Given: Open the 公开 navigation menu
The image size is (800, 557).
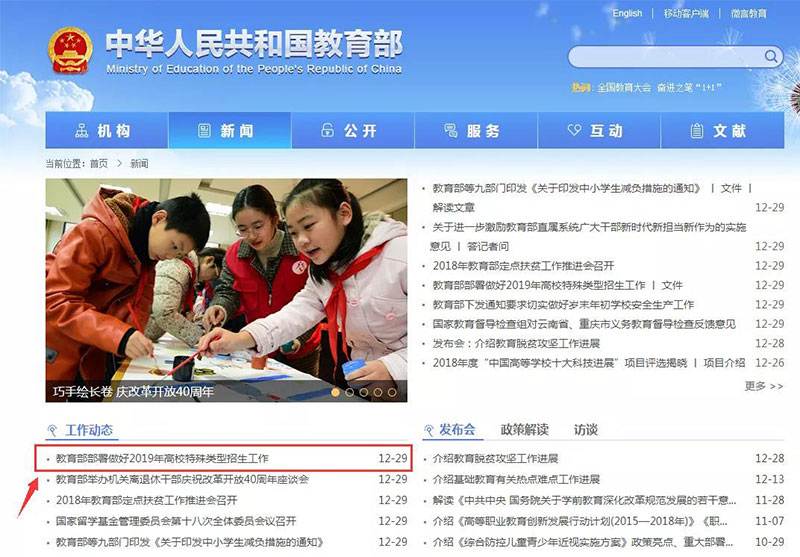Looking at the screenshot, I should (353, 131).
